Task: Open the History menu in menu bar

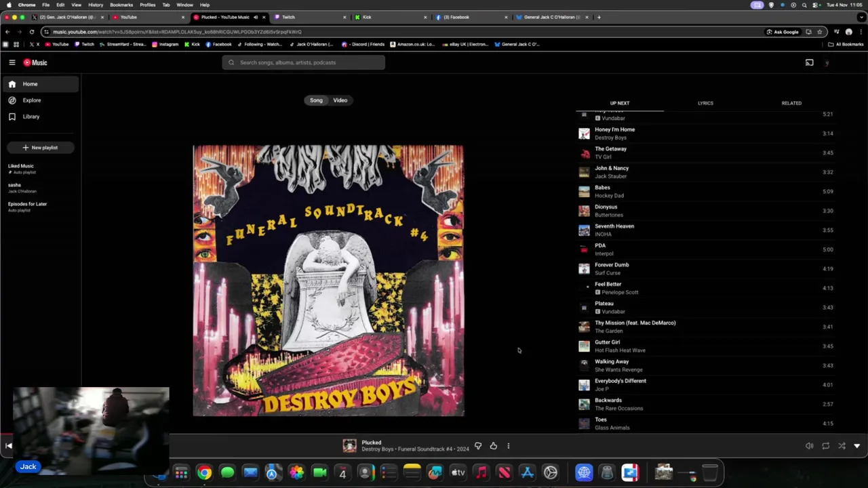Action: coord(96,5)
